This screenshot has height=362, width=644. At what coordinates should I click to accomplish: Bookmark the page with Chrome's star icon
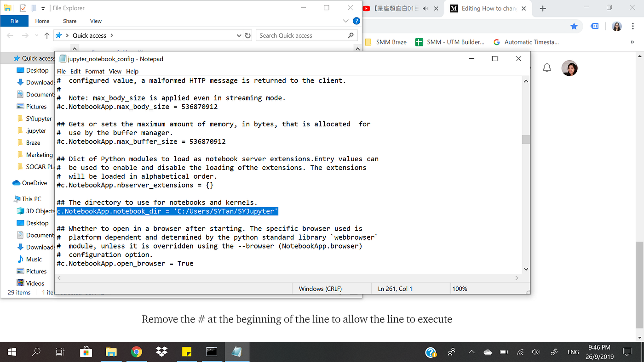574,27
